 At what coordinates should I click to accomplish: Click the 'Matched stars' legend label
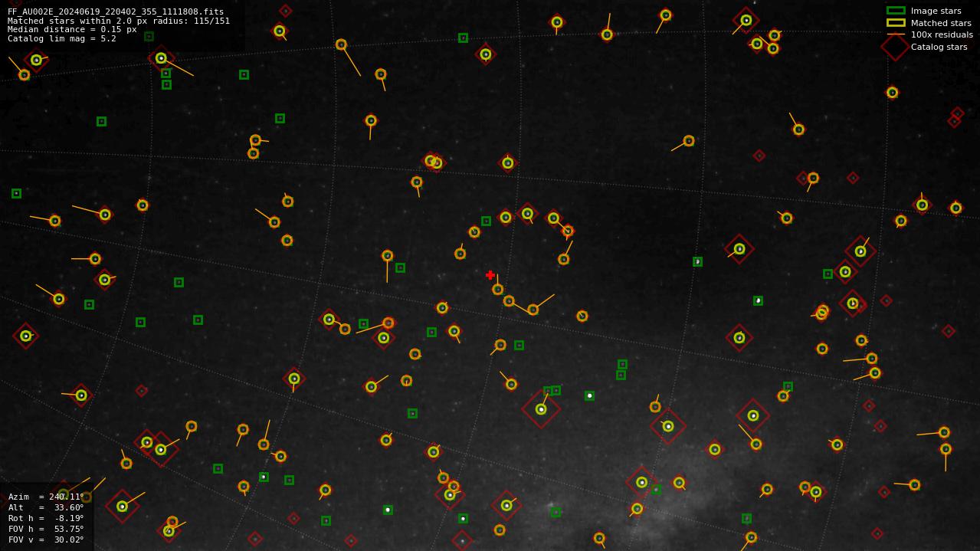[x=941, y=23]
